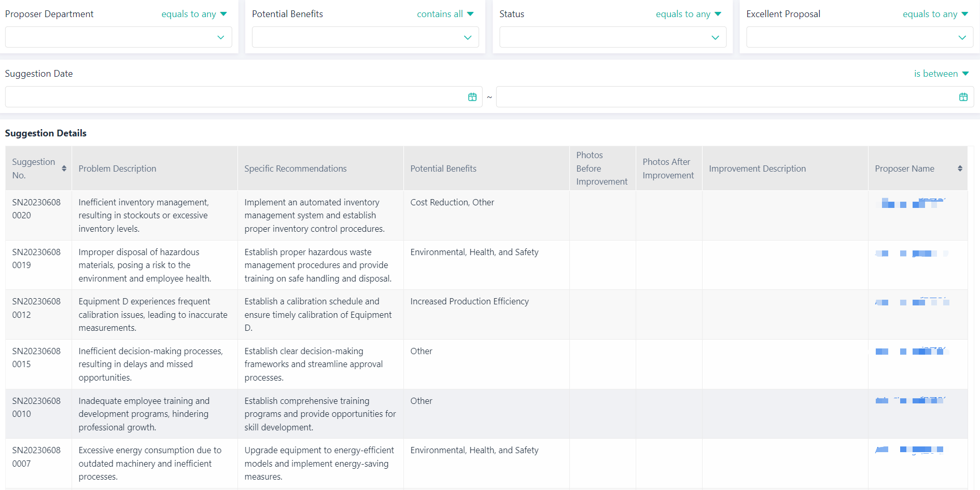Image resolution: width=980 pixels, height=490 pixels.
Task: Open the Suggestion Date start calendar icon
Action: pyautogui.click(x=472, y=97)
